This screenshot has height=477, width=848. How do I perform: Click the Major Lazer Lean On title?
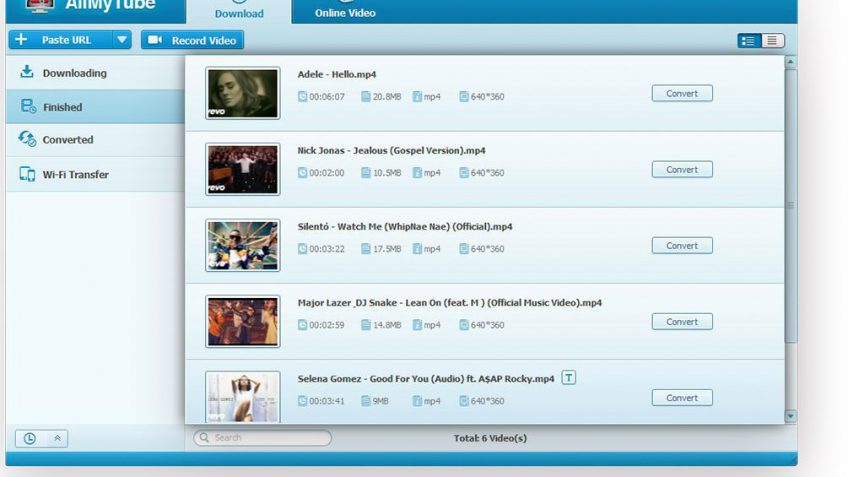point(449,303)
